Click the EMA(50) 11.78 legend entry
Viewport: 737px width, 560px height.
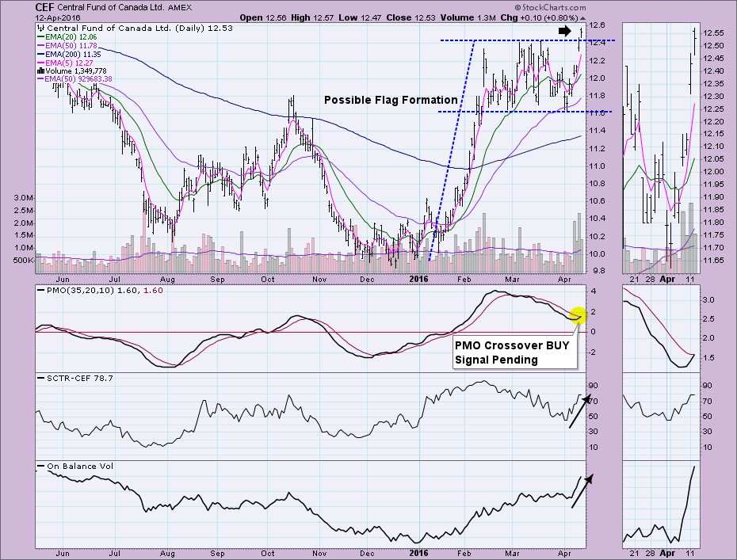click(x=71, y=46)
